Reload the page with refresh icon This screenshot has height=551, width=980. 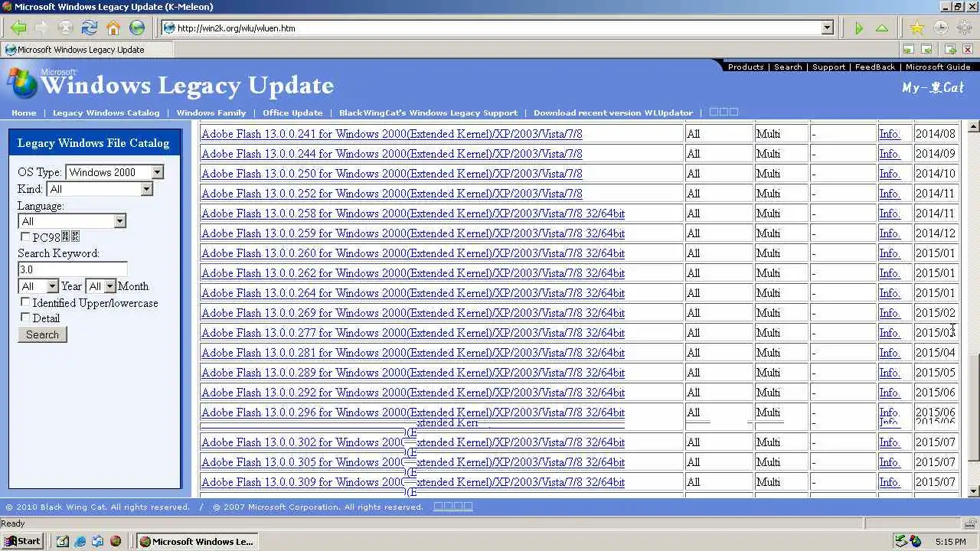click(89, 28)
